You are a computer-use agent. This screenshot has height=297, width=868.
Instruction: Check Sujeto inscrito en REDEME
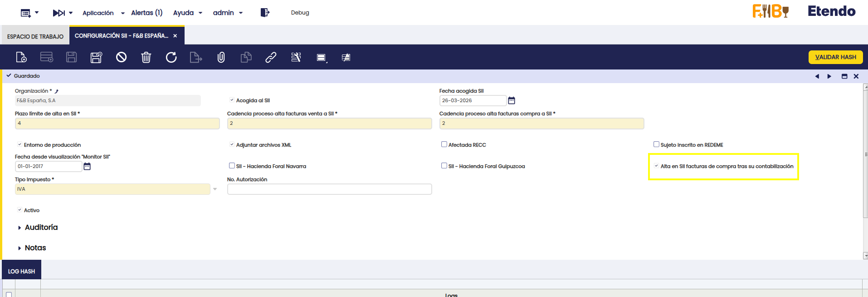point(656,144)
